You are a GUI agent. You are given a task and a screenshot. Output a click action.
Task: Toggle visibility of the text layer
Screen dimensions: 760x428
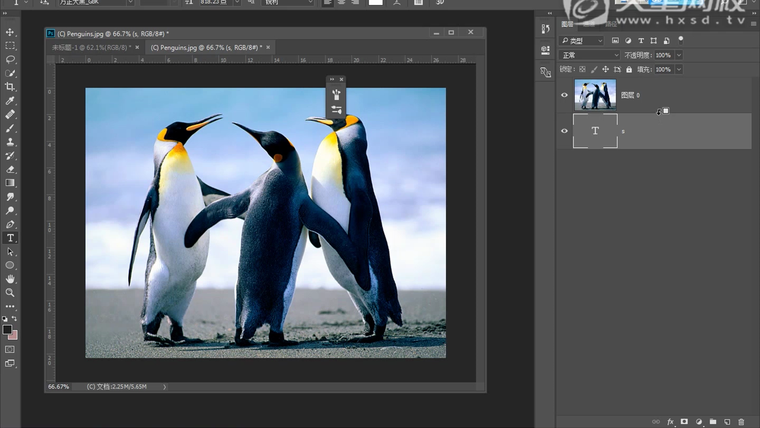coord(564,131)
